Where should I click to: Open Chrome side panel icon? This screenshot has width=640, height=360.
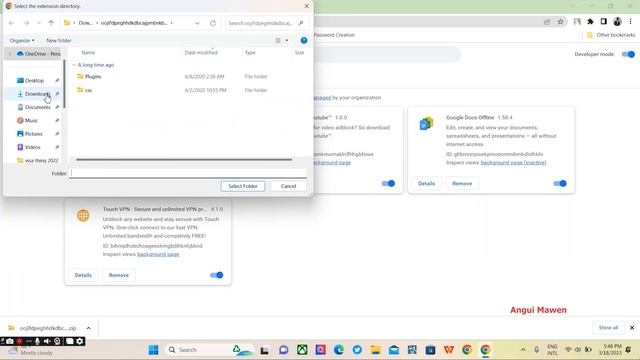604,22
